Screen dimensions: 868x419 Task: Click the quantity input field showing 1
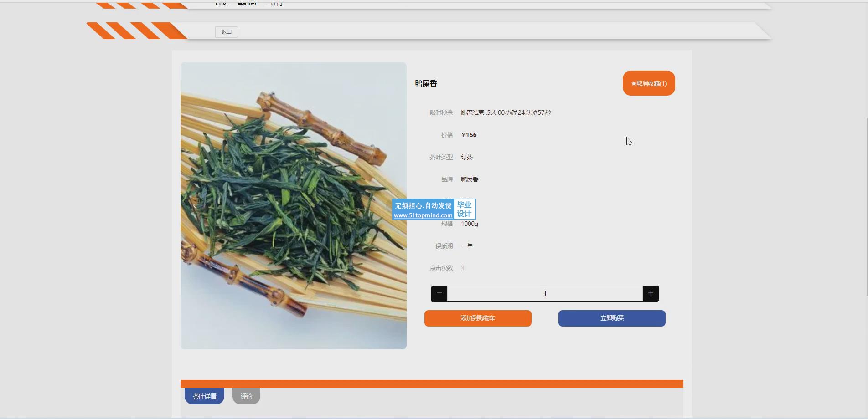545,294
